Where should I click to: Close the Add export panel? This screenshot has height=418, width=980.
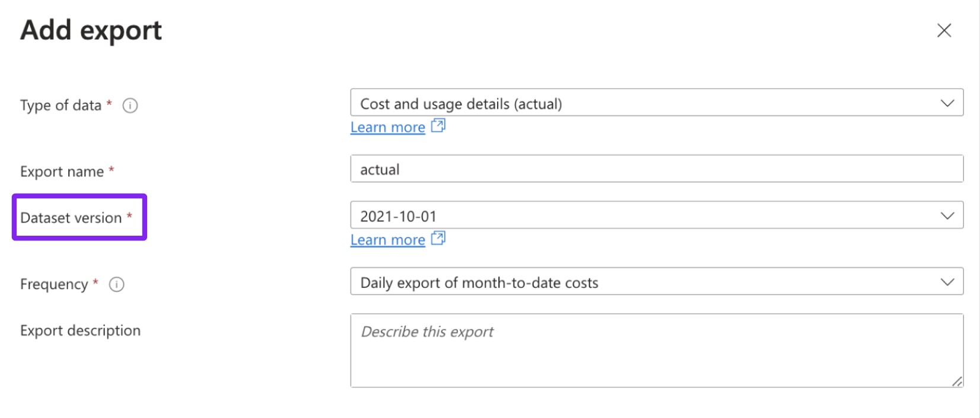point(944,30)
